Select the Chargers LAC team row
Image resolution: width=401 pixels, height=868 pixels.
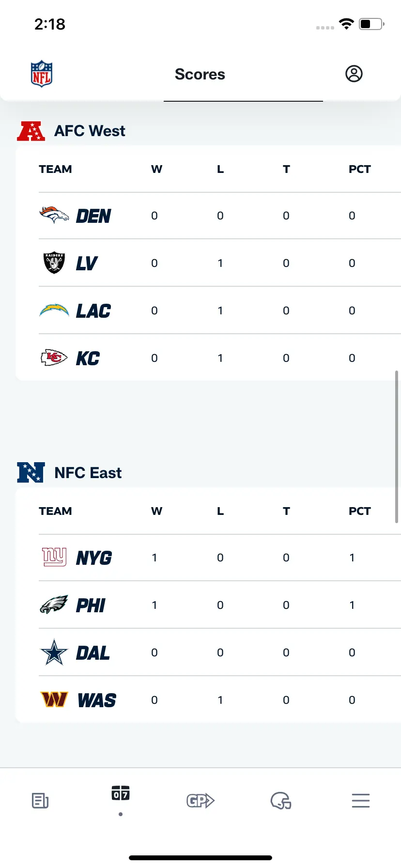(x=220, y=310)
